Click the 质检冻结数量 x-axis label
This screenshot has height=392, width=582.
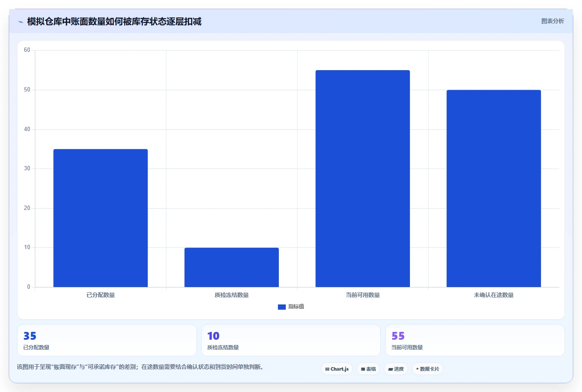(x=231, y=295)
